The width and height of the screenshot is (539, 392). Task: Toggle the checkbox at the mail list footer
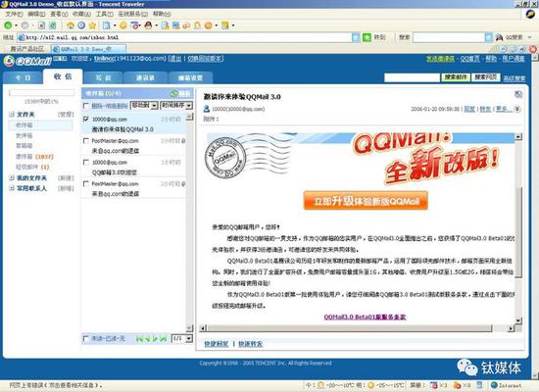[x=86, y=339]
